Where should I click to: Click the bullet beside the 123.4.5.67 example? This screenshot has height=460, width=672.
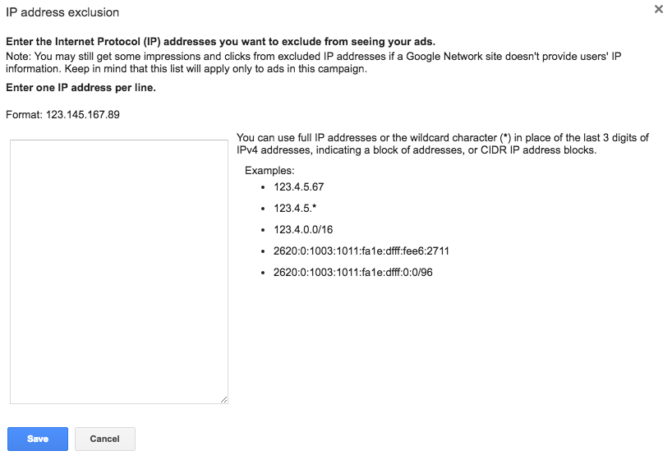[x=262, y=187]
